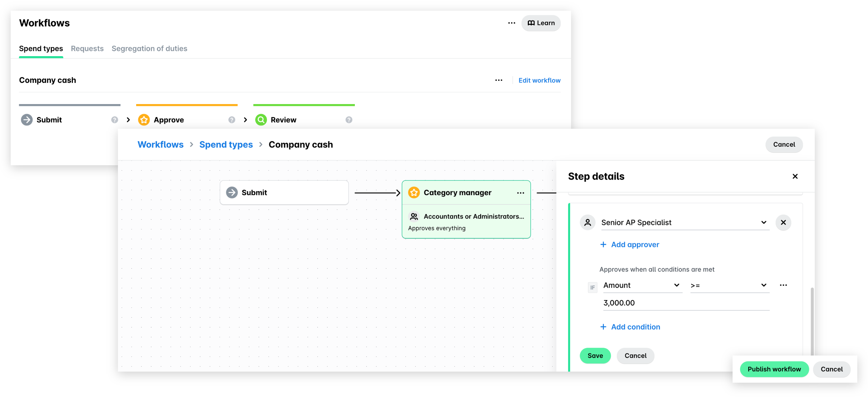Click the chevron between Approve and Review
868x397 pixels.
point(245,120)
